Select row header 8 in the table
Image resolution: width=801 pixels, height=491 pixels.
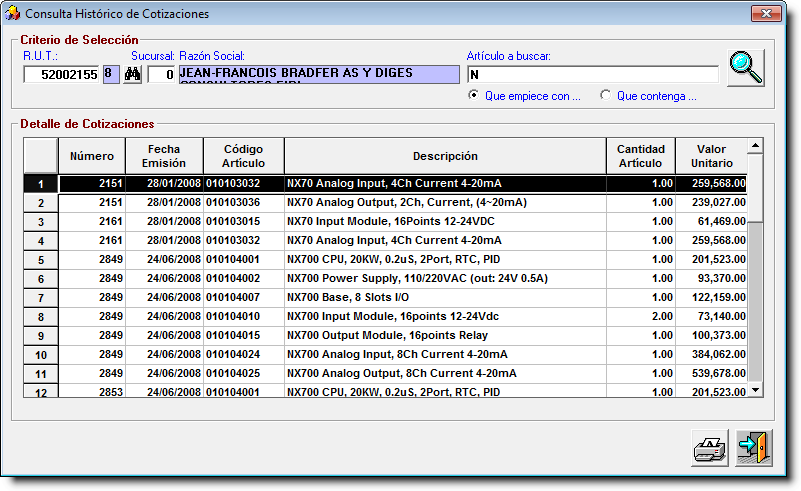coord(41,317)
